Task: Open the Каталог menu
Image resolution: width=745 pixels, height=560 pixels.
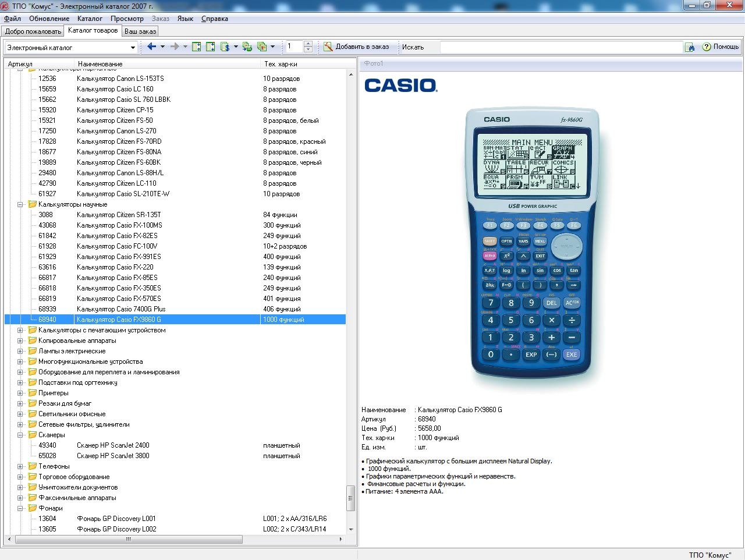Action: [x=90, y=19]
